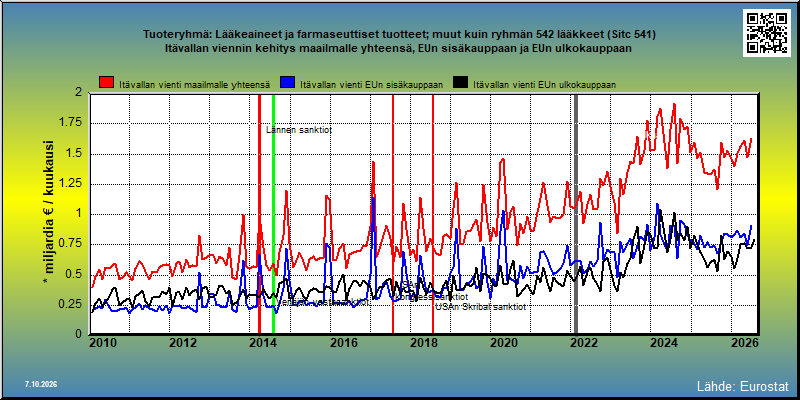The height and width of the screenshot is (400, 800).
Task: Click the y-axis value '0.75'
Action: pyautogui.click(x=72, y=244)
